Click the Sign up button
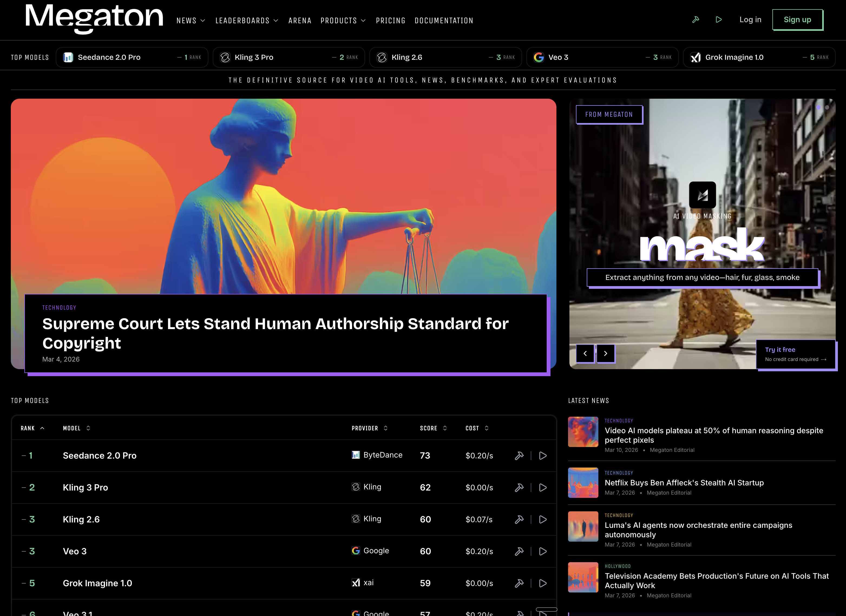 point(798,19)
